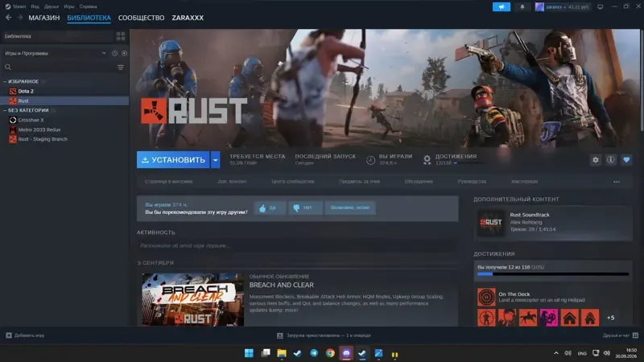Image resolution: width=644 pixels, height=362 pixels.
Task: Collapse the Избранное category
Action: [5, 82]
